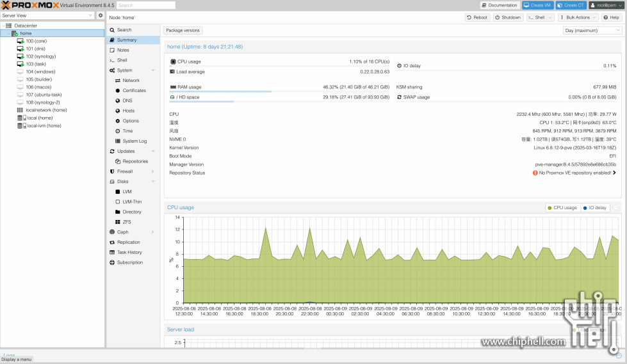Select VM 101 (dns)

pyautogui.click(x=36, y=49)
